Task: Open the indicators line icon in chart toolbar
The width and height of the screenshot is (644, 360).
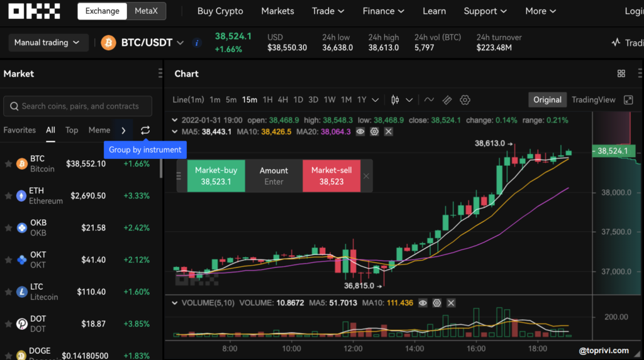Action: pos(429,100)
